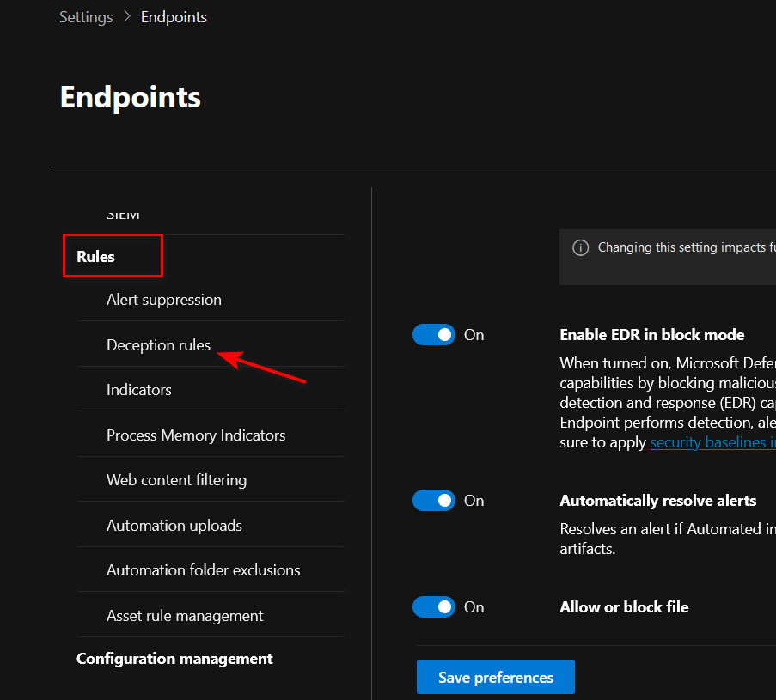This screenshot has height=700, width=776.
Task: Select Deception rules in sidebar
Action: click(x=158, y=345)
